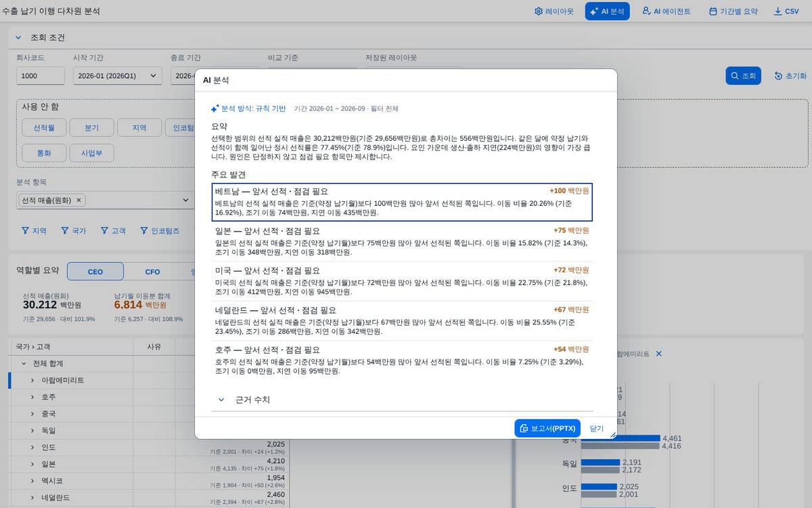This screenshot has height=508, width=812.
Task: Click the 고객 filter funnel
Action: 113,231
